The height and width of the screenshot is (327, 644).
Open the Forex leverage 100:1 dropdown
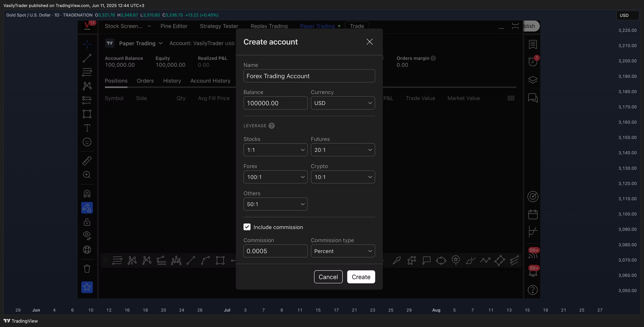pyautogui.click(x=275, y=177)
